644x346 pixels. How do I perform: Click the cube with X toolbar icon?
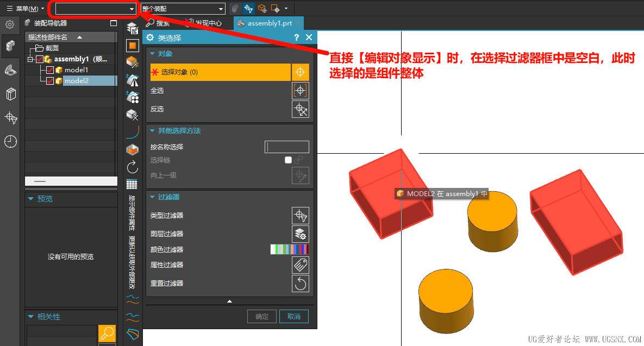tap(132, 115)
